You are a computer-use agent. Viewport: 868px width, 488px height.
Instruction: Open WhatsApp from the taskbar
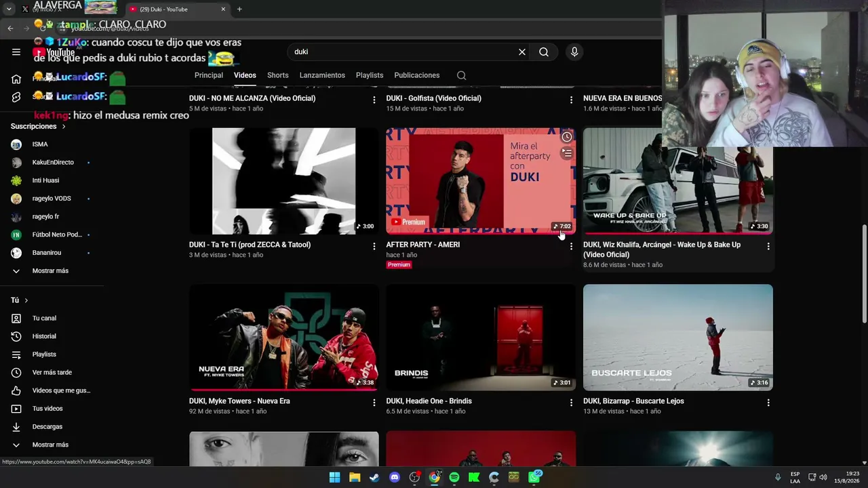pyautogui.click(x=534, y=477)
